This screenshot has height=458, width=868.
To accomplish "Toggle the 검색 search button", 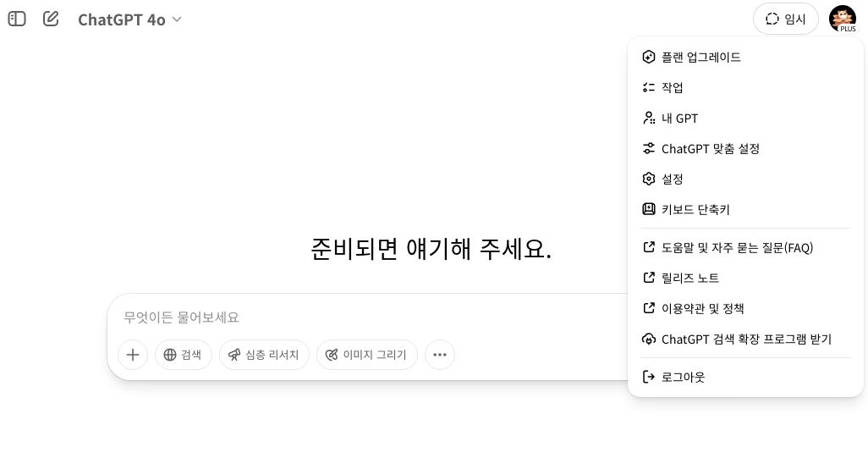I will point(184,355).
